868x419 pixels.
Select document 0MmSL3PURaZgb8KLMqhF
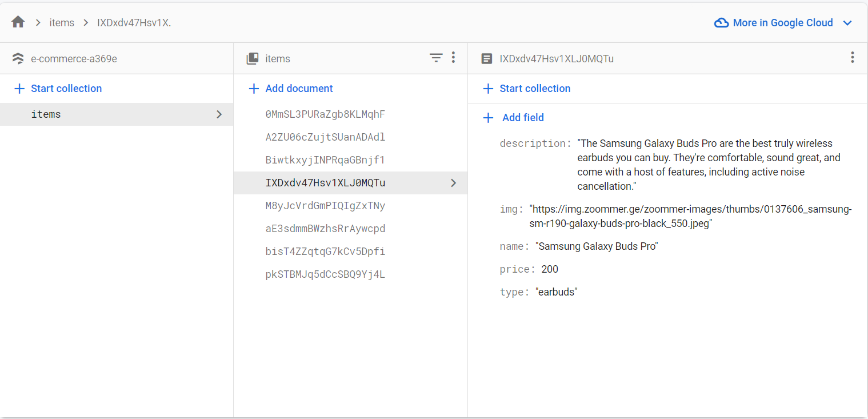click(x=325, y=114)
